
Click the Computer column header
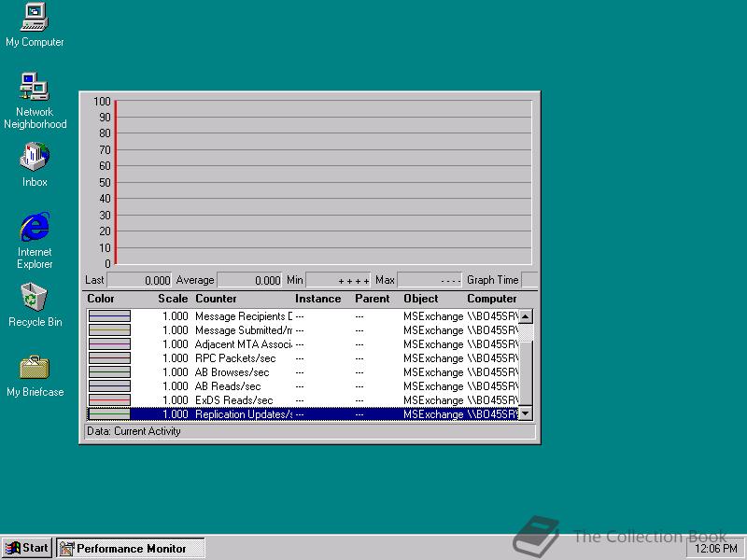pos(492,299)
